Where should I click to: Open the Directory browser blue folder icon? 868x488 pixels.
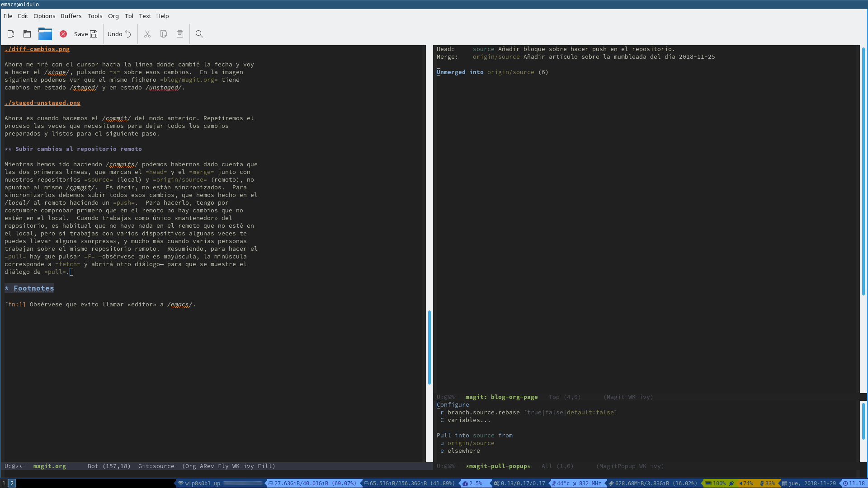45,34
